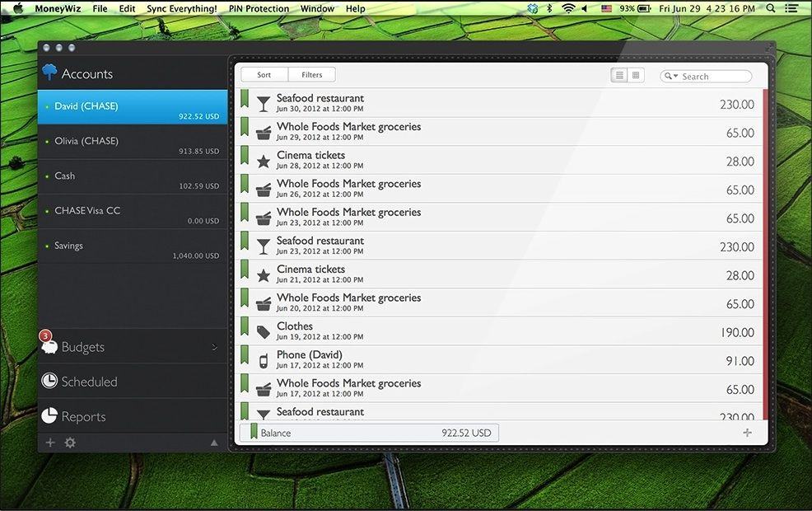Image resolution: width=812 pixels, height=511 pixels.
Task: Open Reports via the pie chart icon
Action: pyautogui.click(x=49, y=415)
